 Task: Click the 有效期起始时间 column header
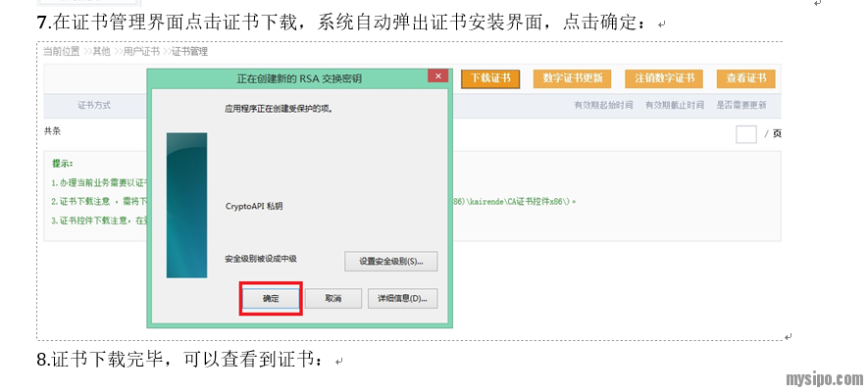[603, 105]
